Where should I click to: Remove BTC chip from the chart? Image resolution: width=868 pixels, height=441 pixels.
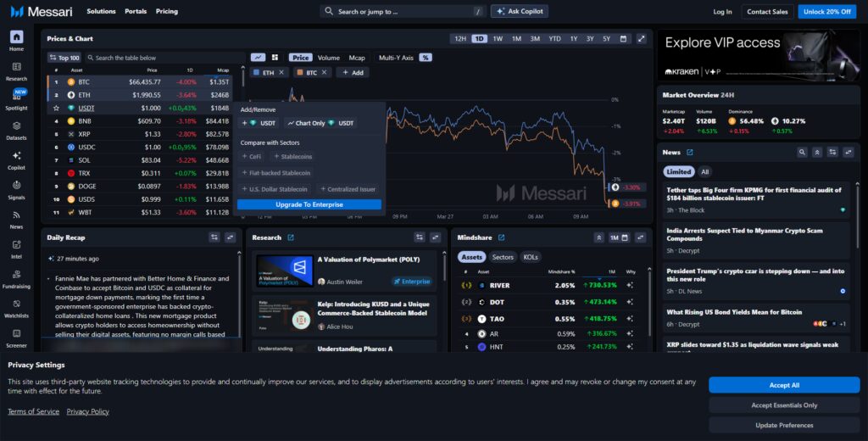(x=325, y=73)
